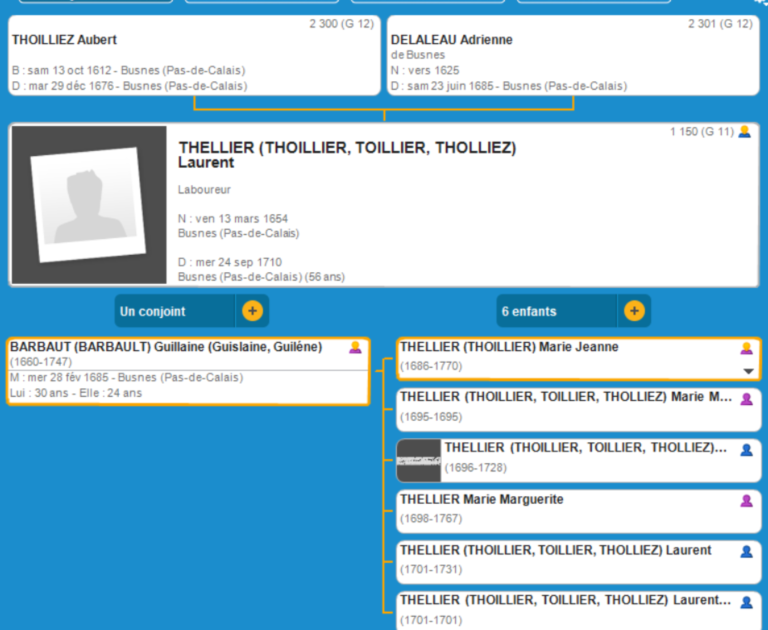Open the 6 enfants section header
Screen dimensions: 768x630
tap(557, 311)
